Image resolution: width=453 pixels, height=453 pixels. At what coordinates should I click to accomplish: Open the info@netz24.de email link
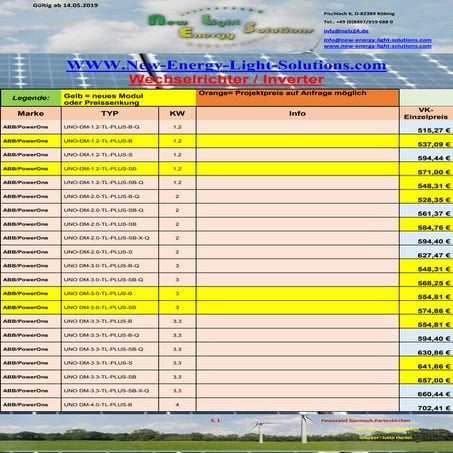[x=346, y=31]
